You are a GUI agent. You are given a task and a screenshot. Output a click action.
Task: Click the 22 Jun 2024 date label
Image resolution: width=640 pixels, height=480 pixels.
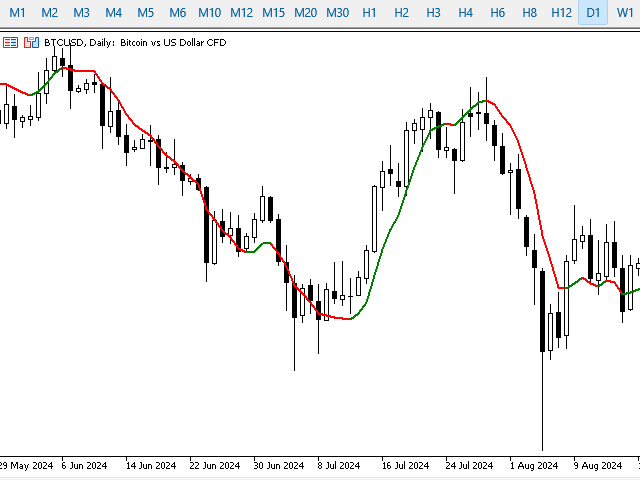pyautogui.click(x=215, y=465)
